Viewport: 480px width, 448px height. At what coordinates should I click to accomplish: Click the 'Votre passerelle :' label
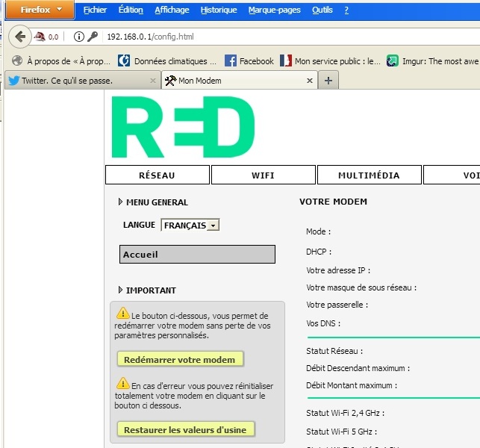[x=337, y=305]
